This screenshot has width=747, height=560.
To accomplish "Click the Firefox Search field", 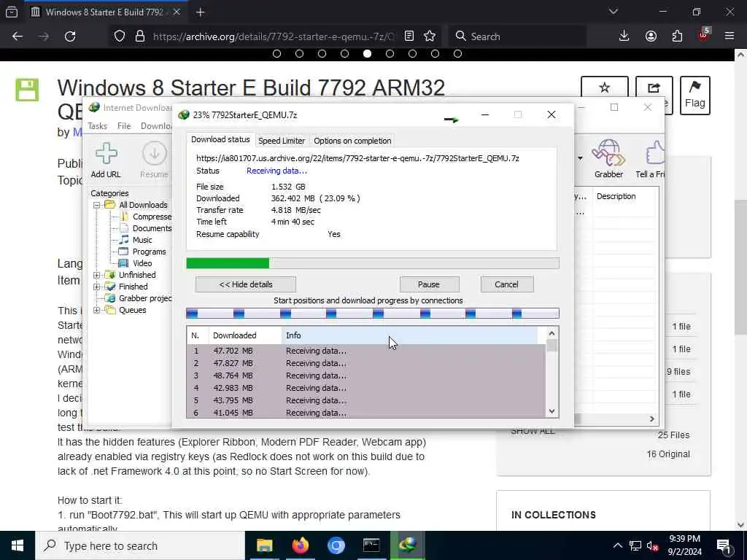I will tap(517, 36).
